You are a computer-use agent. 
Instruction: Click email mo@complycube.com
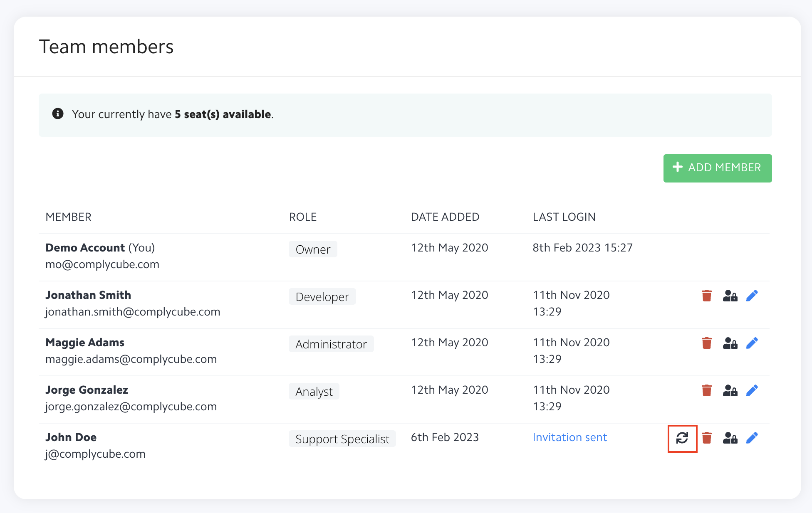click(102, 264)
